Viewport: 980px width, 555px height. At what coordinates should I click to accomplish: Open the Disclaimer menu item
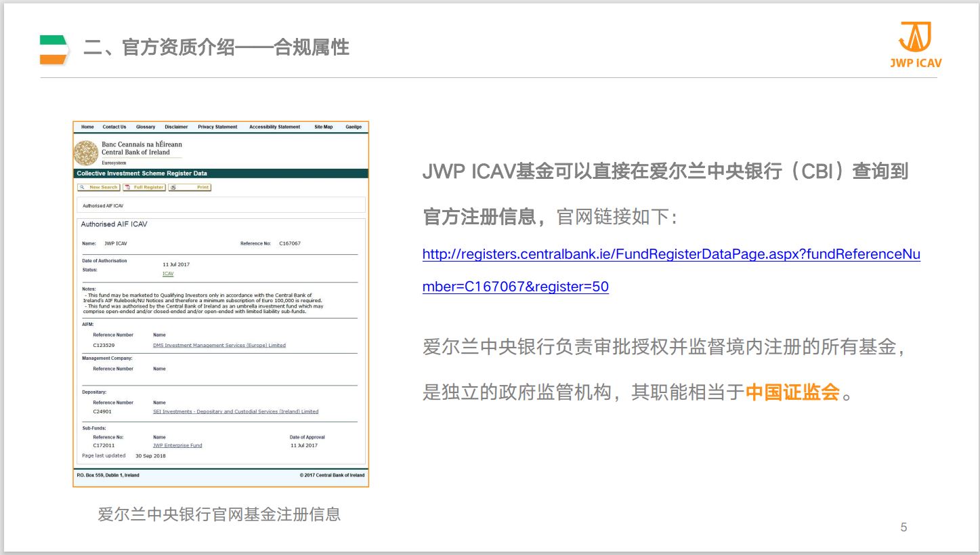[x=176, y=127]
